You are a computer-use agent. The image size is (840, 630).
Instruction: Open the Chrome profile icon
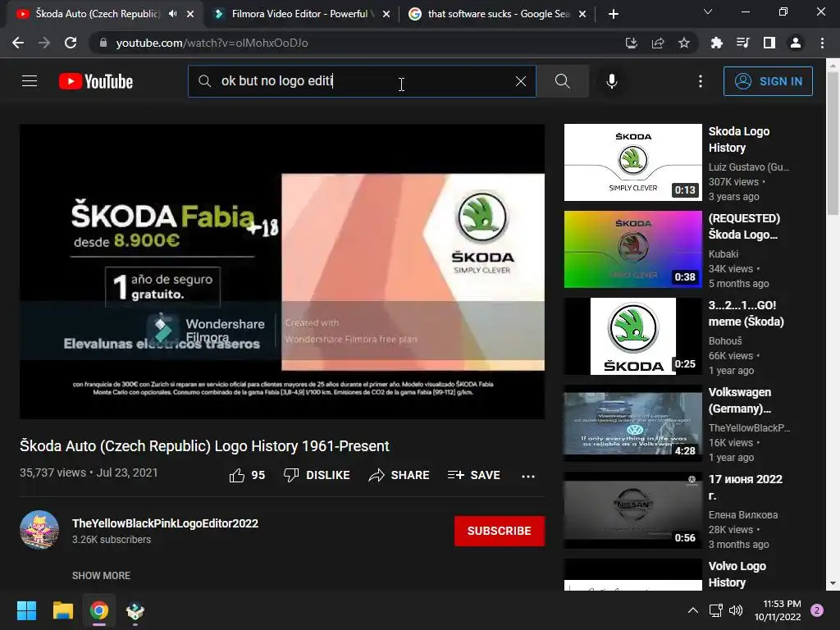pyautogui.click(x=796, y=43)
